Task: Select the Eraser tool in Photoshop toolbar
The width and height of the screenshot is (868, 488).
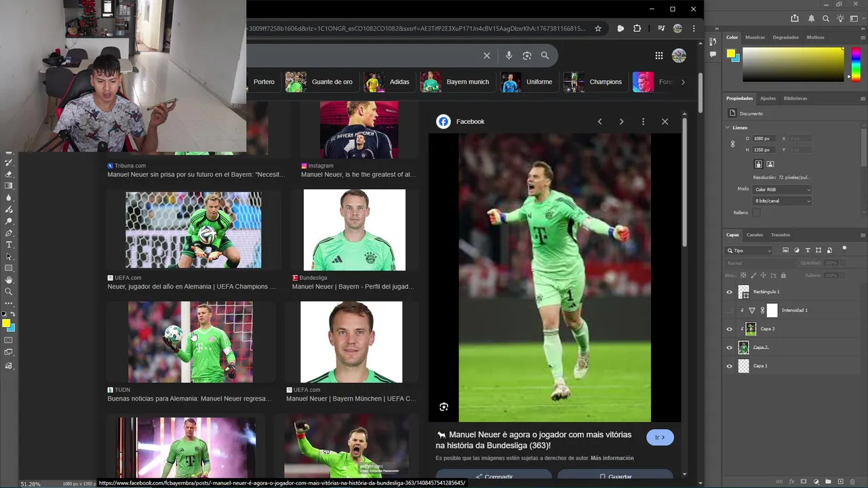Action: click(9, 174)
